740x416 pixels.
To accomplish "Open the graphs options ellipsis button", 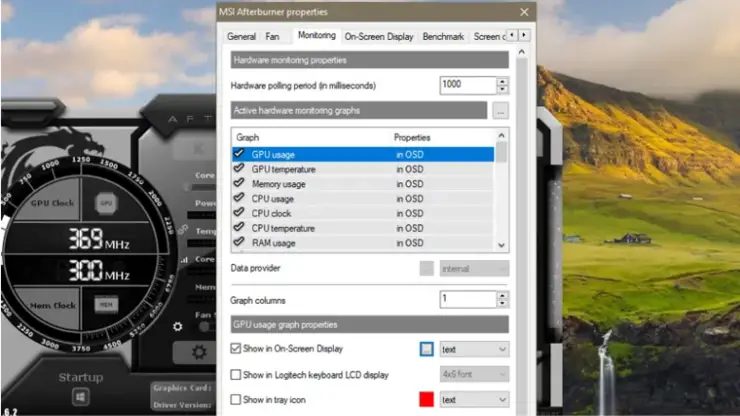I will point(500,111).
